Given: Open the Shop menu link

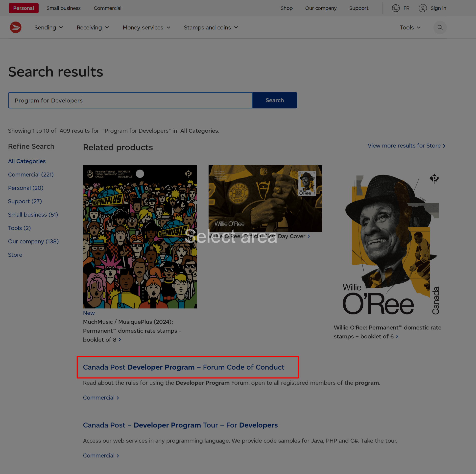Looking at the screenshot, I should coord(286,8).
